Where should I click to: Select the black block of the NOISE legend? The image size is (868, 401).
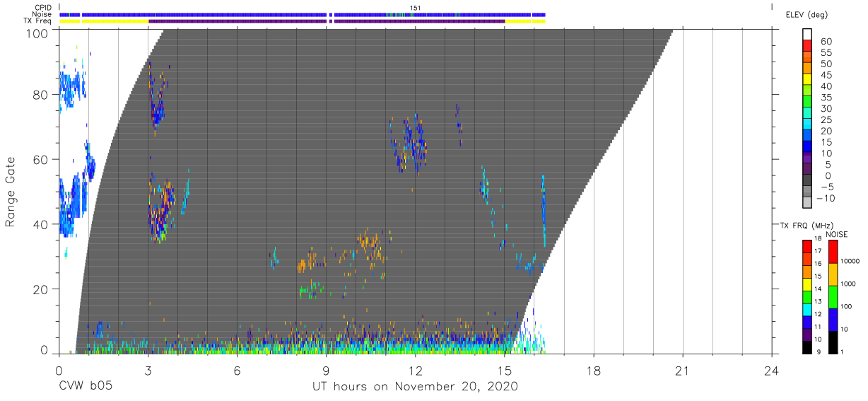(833, 342)
